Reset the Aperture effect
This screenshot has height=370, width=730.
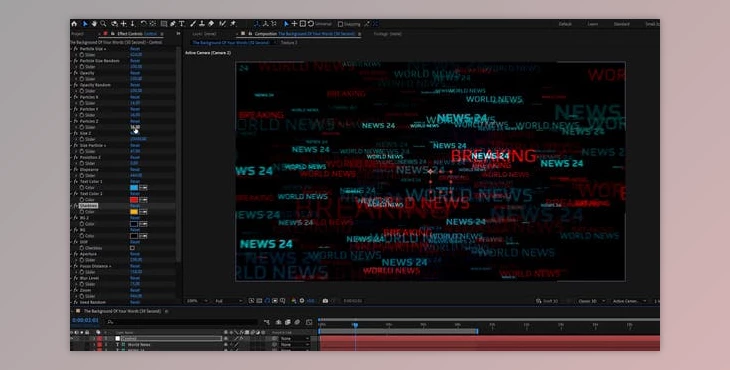click(x=135, y=254)
